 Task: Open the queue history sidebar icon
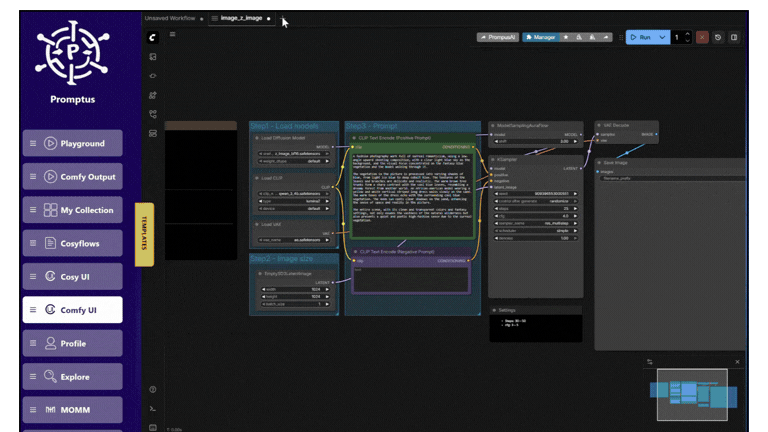click(153, 57)
